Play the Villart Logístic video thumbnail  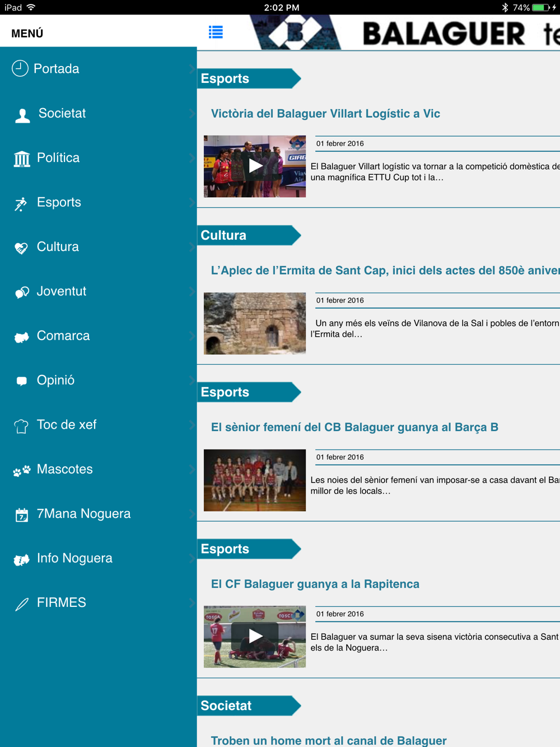(255, 166)
